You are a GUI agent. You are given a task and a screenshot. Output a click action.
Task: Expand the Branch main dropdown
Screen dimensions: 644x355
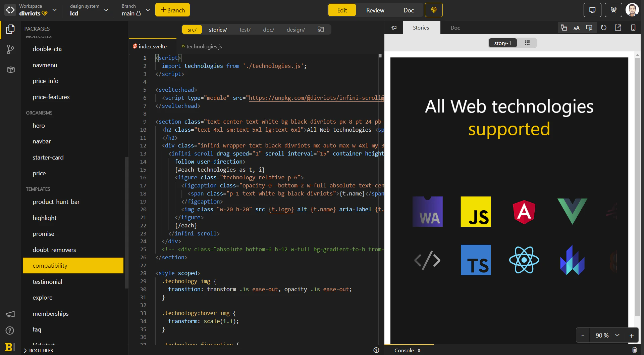148,10
